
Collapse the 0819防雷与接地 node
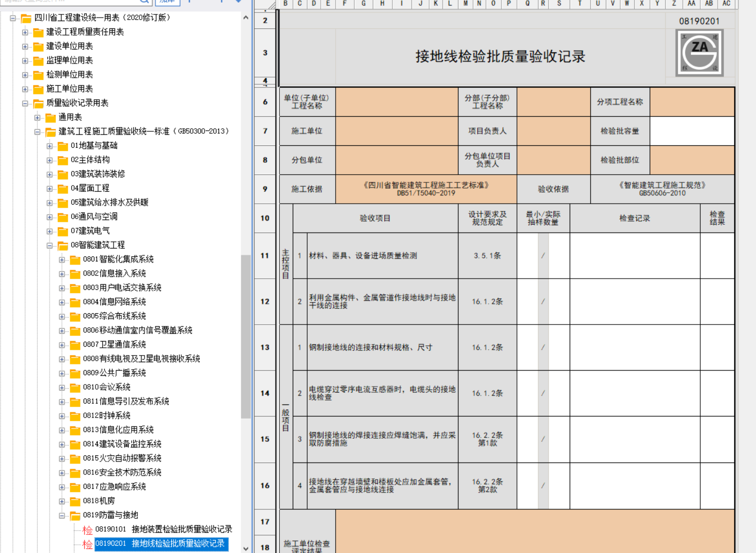[x=62, y=516]
